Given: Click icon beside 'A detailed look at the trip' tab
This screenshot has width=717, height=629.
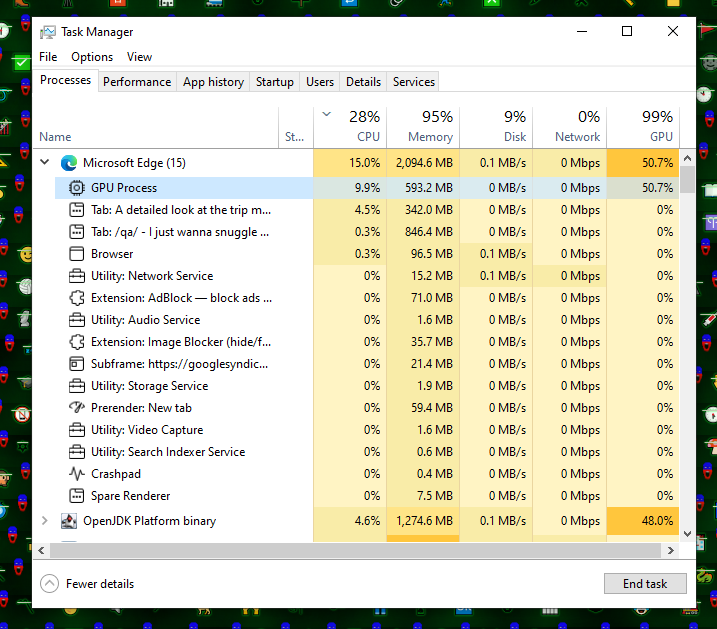Looking at the screenshot, I should coord(76,210).
